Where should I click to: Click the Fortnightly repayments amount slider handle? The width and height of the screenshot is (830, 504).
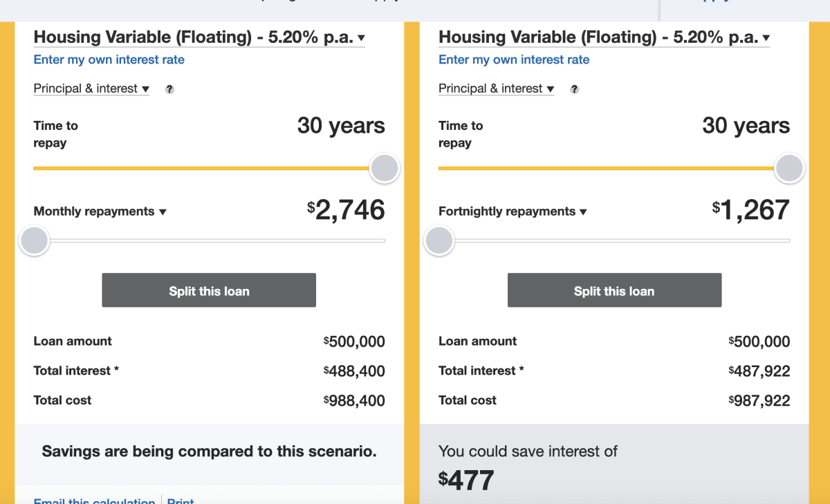click(x=439, y=241)
